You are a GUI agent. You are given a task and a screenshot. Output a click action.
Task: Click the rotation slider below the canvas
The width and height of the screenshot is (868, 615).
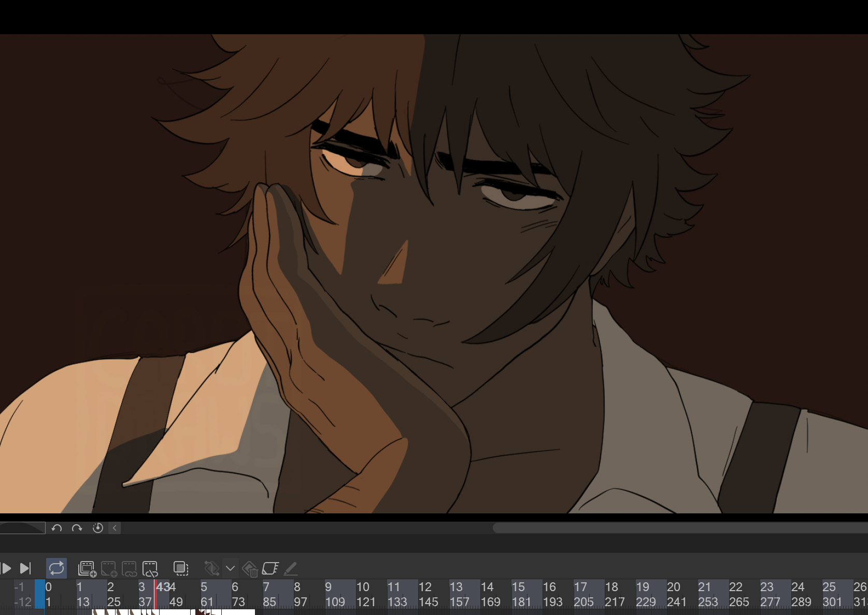(22, 528)
